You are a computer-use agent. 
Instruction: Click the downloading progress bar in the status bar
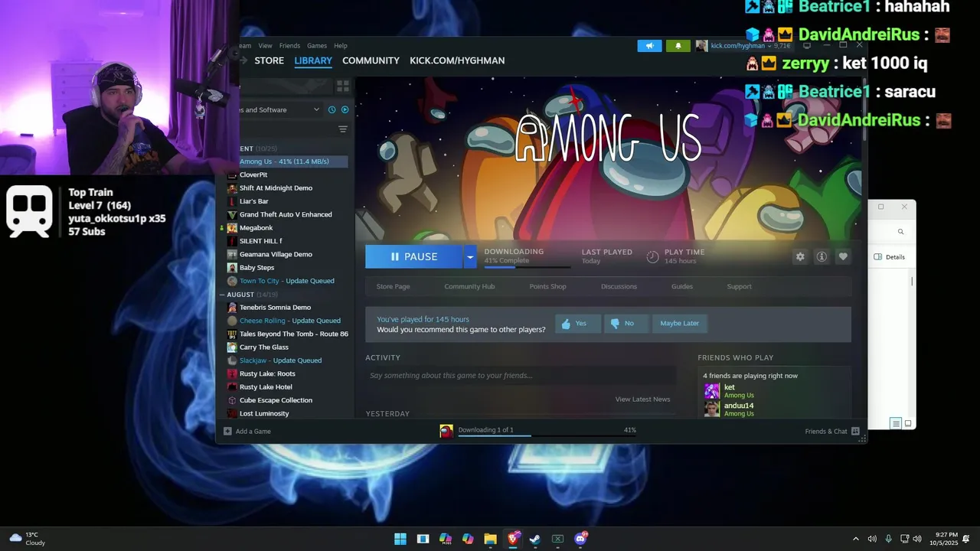tap(547, 435)
